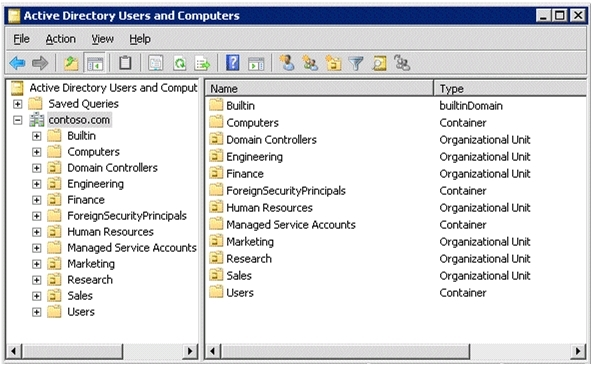Click the Back arrow toolbar icon
The height and width of the screenshot is (365, 592).
[x=17, y=63]
